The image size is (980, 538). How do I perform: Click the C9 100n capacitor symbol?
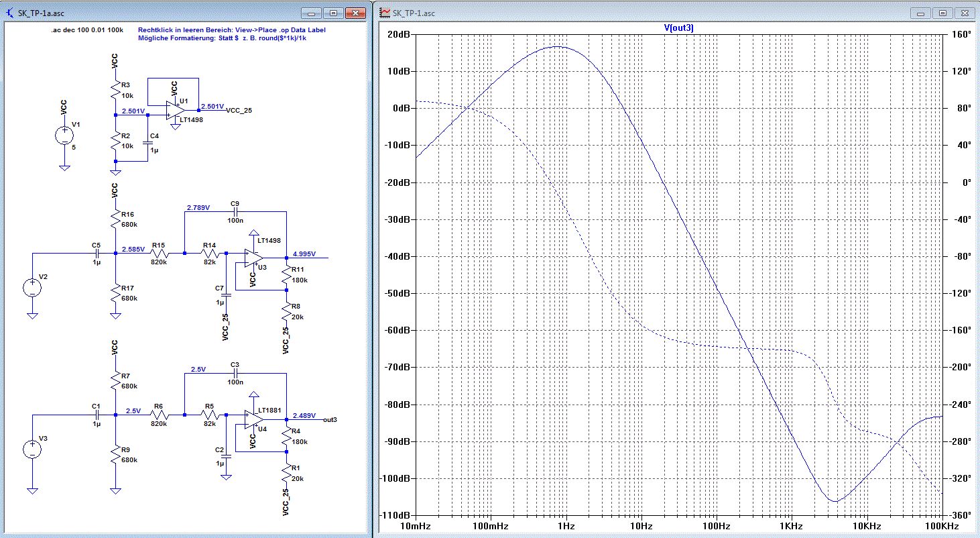click(235, 211)
